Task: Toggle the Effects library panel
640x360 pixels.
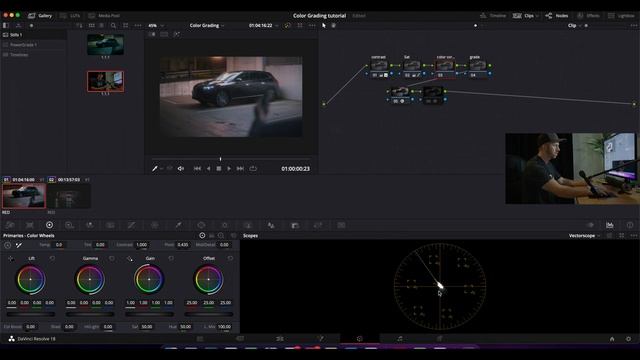Action: coord(588,16)
